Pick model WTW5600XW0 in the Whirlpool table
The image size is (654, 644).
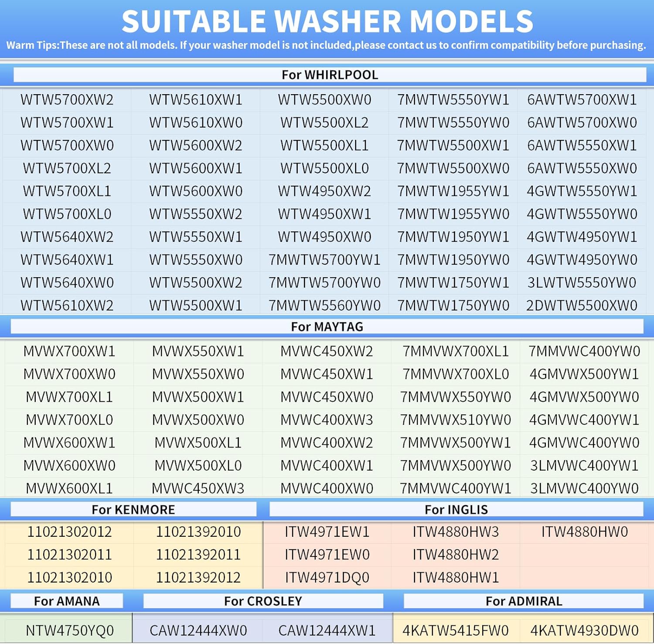click(196, 191)
